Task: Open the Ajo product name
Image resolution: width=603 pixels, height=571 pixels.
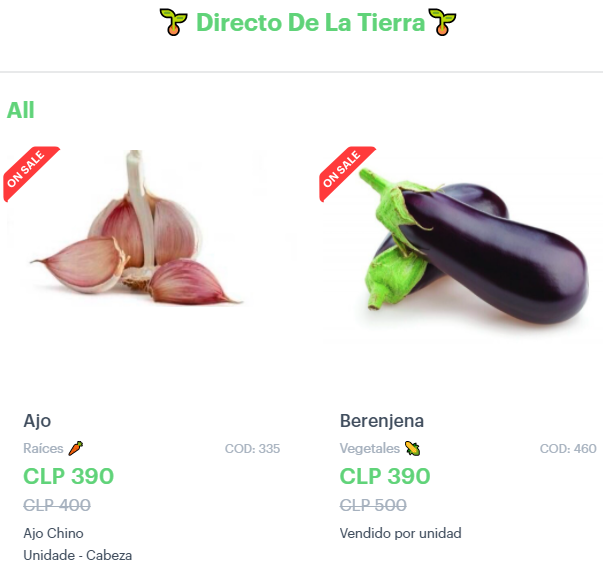Action: tap(37, 421)
